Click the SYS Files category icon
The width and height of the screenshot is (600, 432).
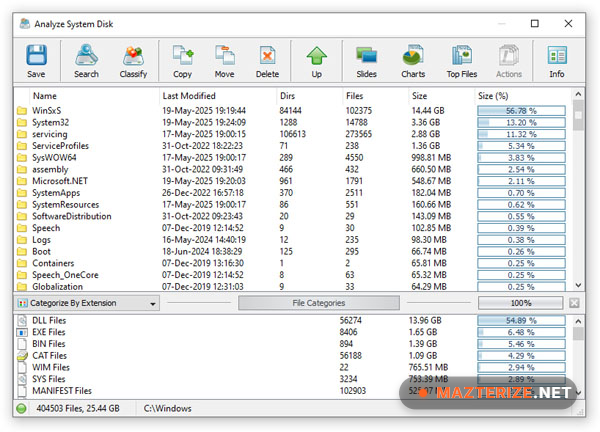22,379
